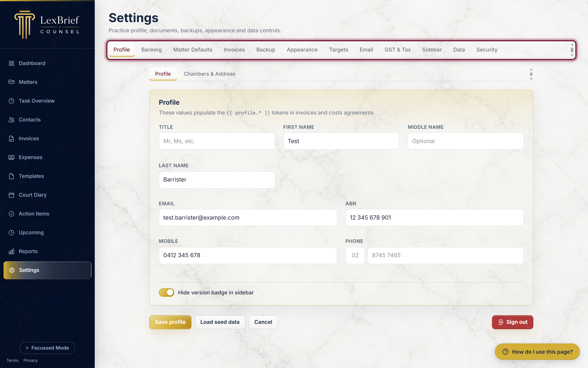Click the sign out arrow icon

click(x=501, y=322)
